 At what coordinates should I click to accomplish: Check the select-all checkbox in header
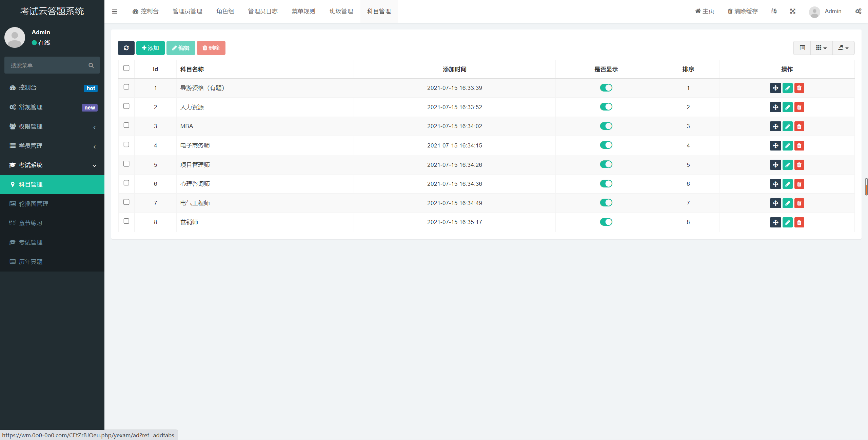(x=126, y=68)
